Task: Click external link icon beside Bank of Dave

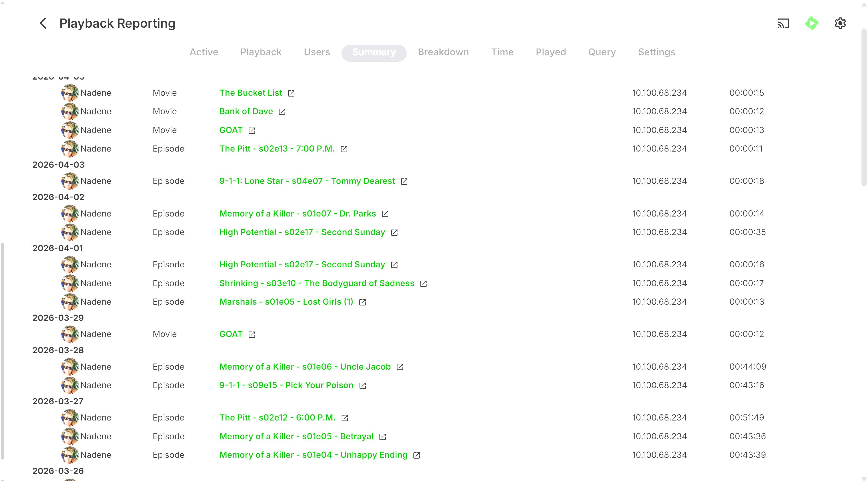Action: (282, 112)
